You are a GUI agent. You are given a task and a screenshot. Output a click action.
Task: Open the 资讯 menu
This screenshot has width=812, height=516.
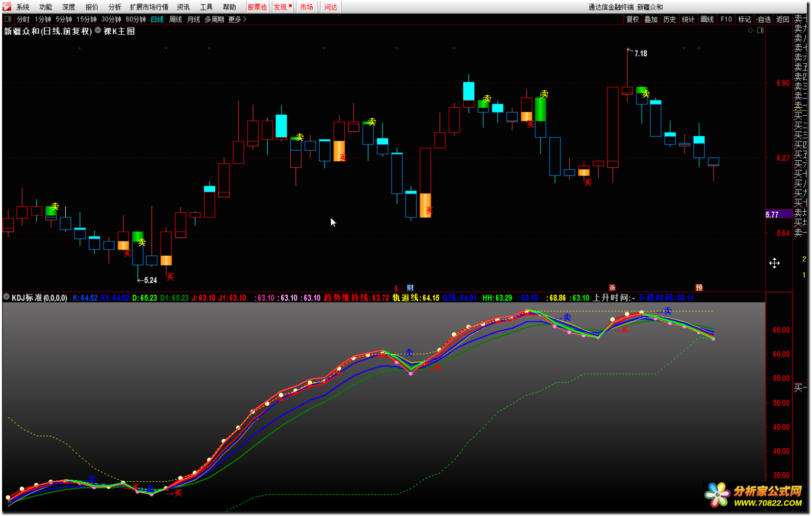click(183, 7)
